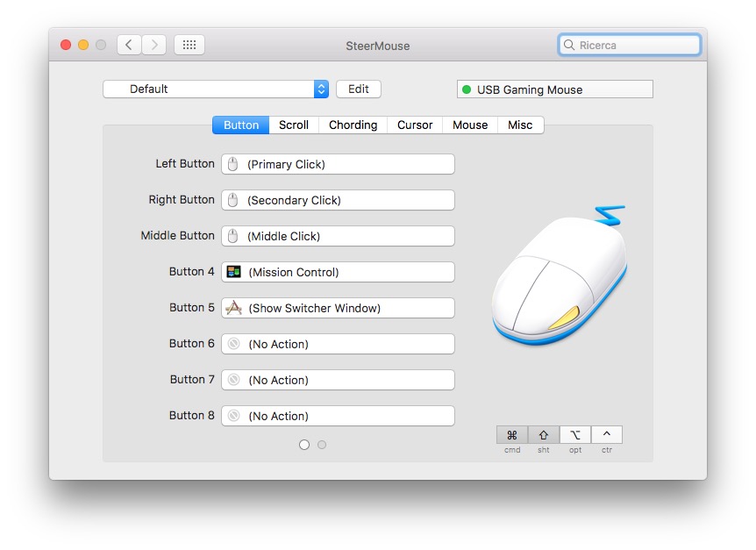Switch to the Chording tab
Viewport: 756px width, 550px height.
tap(353, 125)
